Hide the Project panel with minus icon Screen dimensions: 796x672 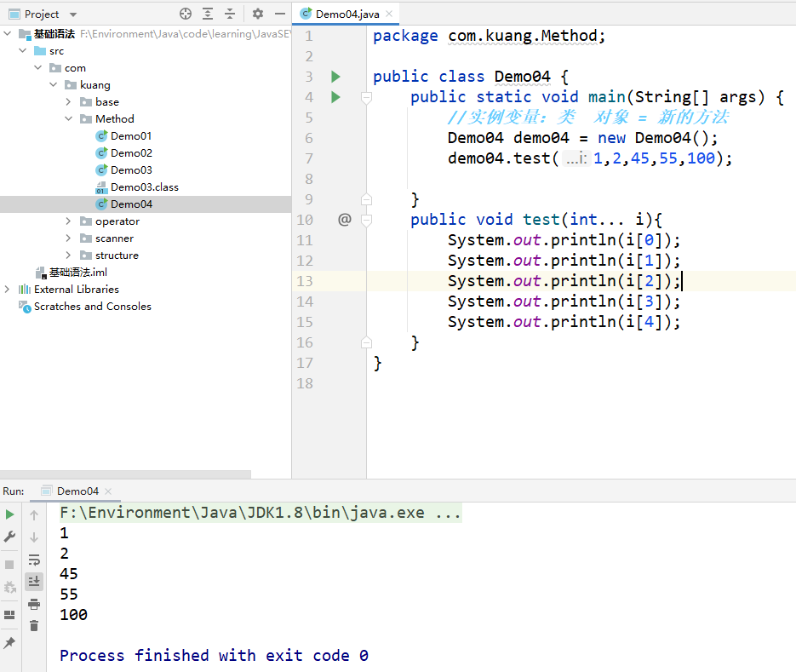pos(280,14)
